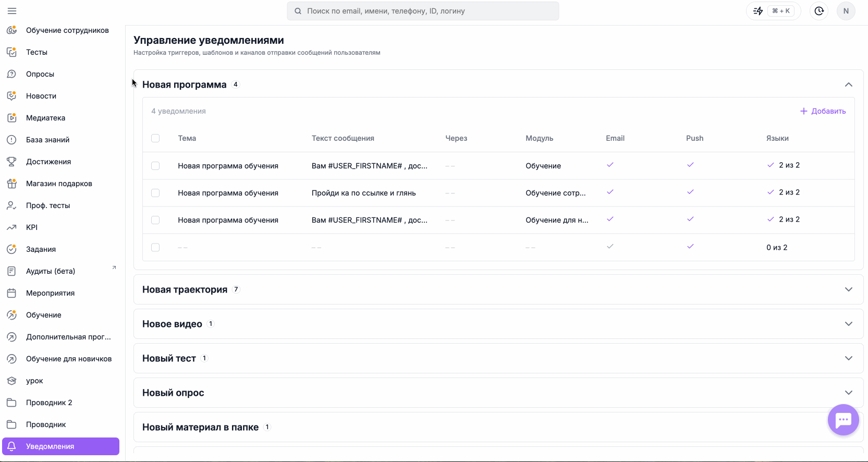Click the Тесты sidebar icon
This screenshot has width=868, height=462.
click(x=11, y=52)
